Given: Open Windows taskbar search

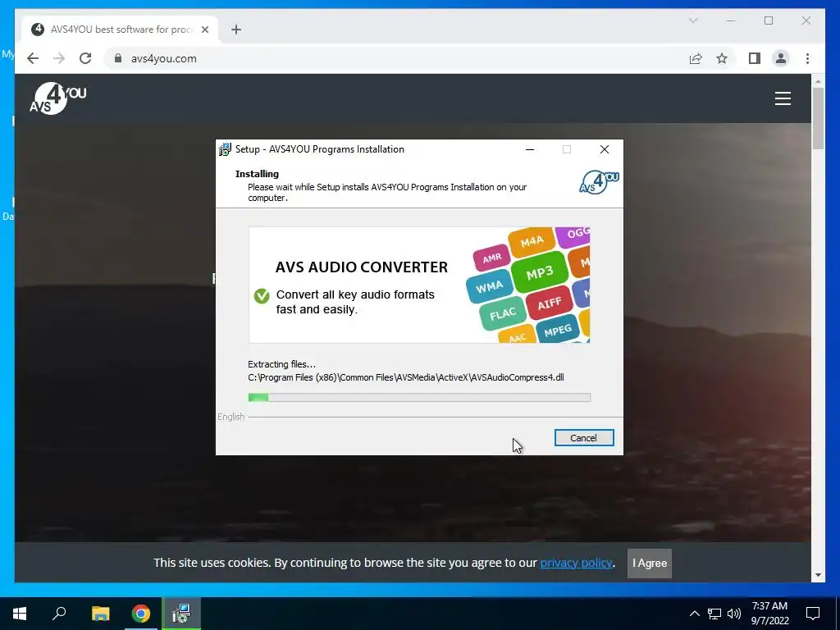Looking at the screenshot, I should pyautogui.click(x=59, y=614).
